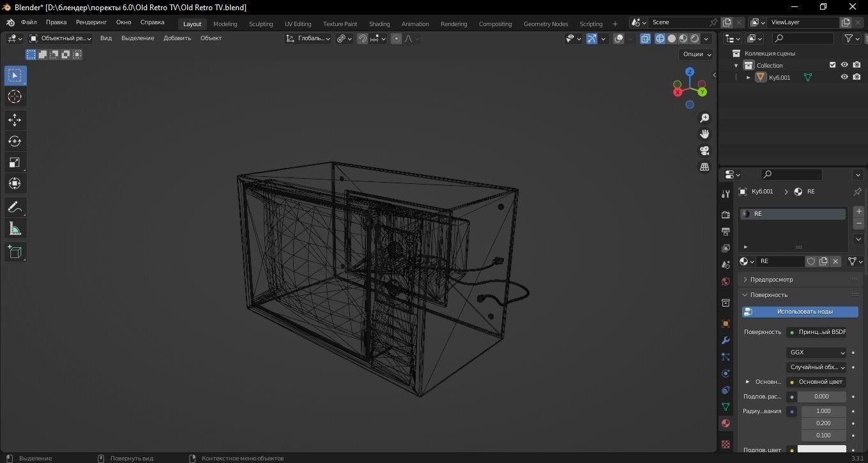Image resolution: width=868 pixels, height=463 pixels.
Task: Expand Куб.001 in the outliner
Action: click(749, 77)
